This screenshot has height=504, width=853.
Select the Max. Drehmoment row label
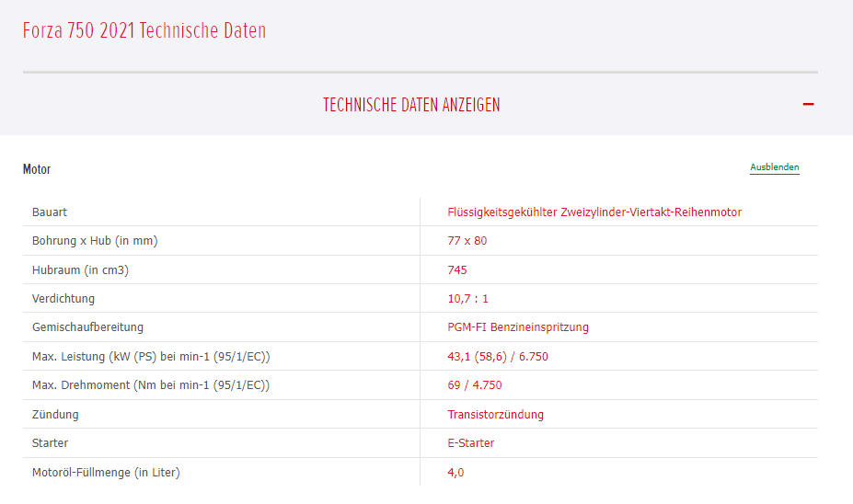pos(151,385)
